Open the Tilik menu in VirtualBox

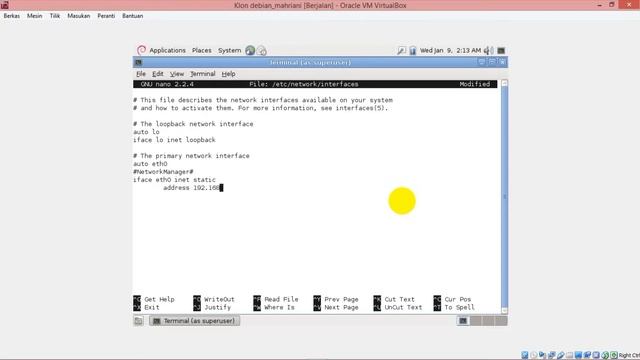55,16
